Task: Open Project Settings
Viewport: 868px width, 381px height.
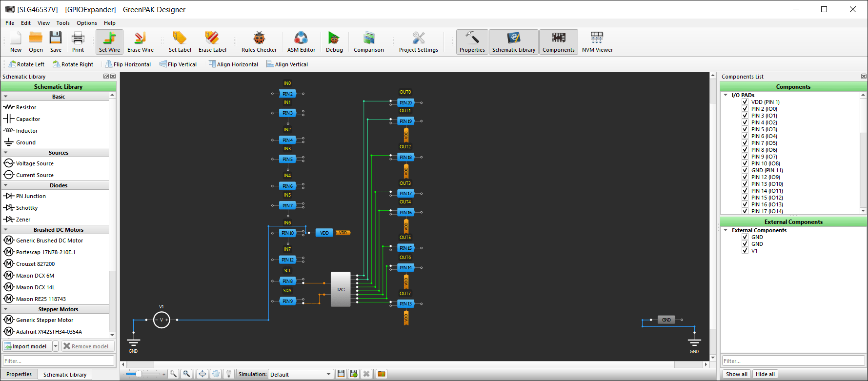Action: pos(418,42)
